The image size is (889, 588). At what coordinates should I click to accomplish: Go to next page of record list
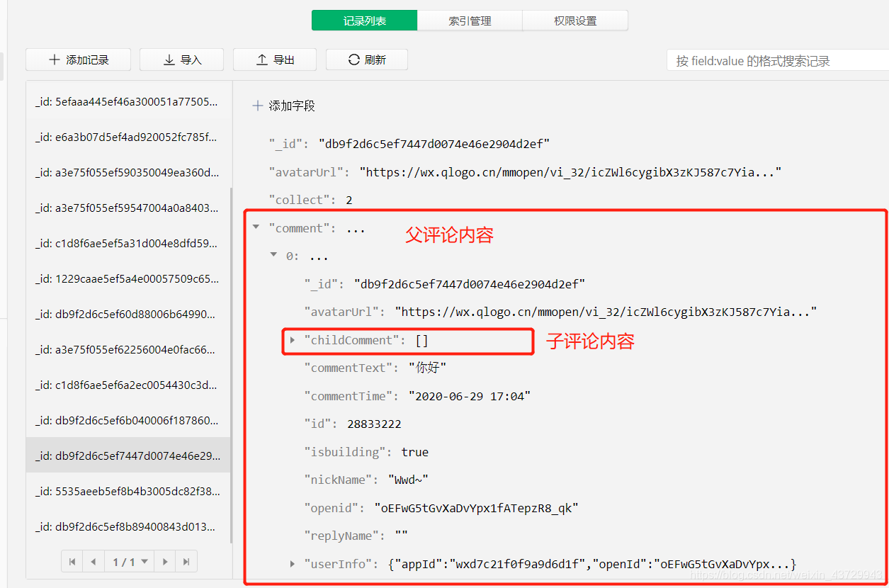[165, 562]
